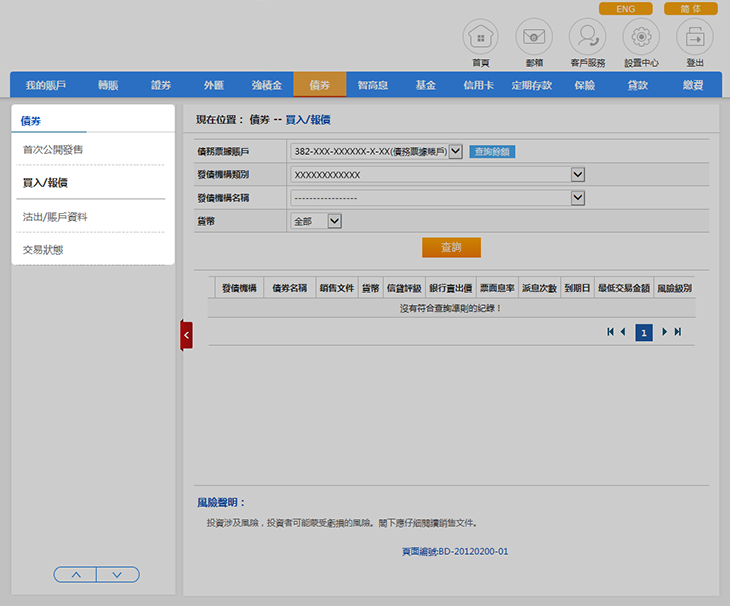Click the orange Query (查詢) button
Image resolution: width=730 pixels, height=606 pixels.
coord(452,247)
